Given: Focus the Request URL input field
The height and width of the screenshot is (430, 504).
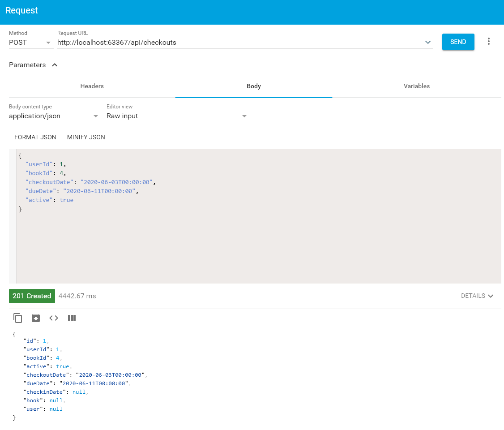Looking at the screenshot, I should (x=237, y=43).
